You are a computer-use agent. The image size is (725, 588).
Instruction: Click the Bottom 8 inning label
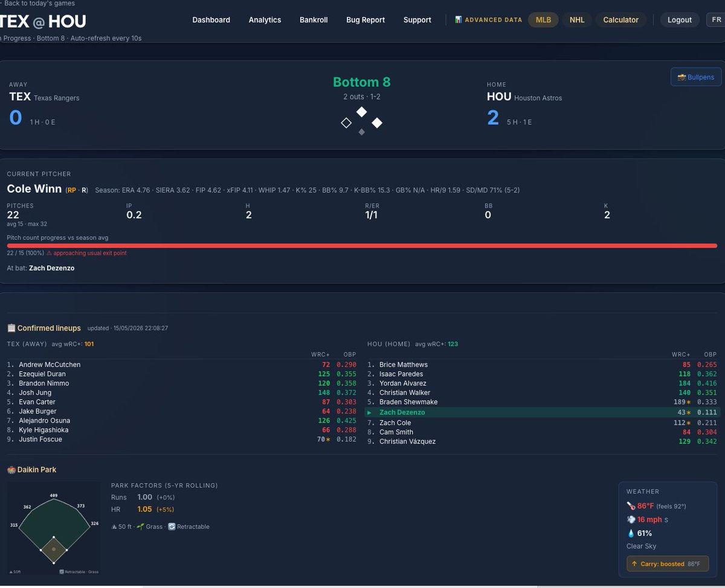[x=362, y=82]
